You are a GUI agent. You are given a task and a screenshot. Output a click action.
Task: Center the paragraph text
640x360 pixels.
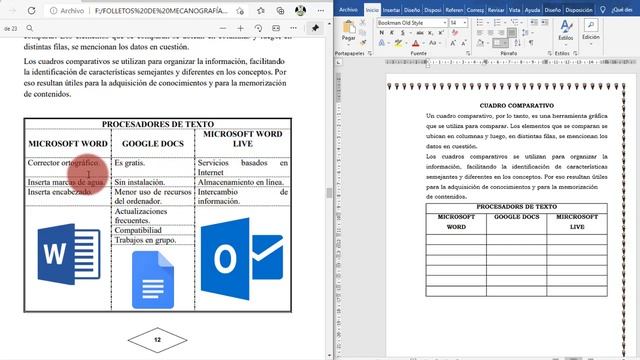[491, 33]
